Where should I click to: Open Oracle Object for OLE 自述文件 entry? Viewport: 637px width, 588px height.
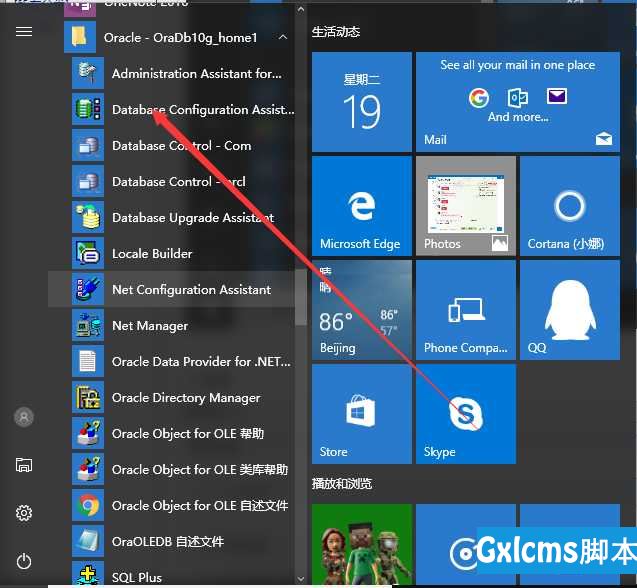click(x=172, y=505)
